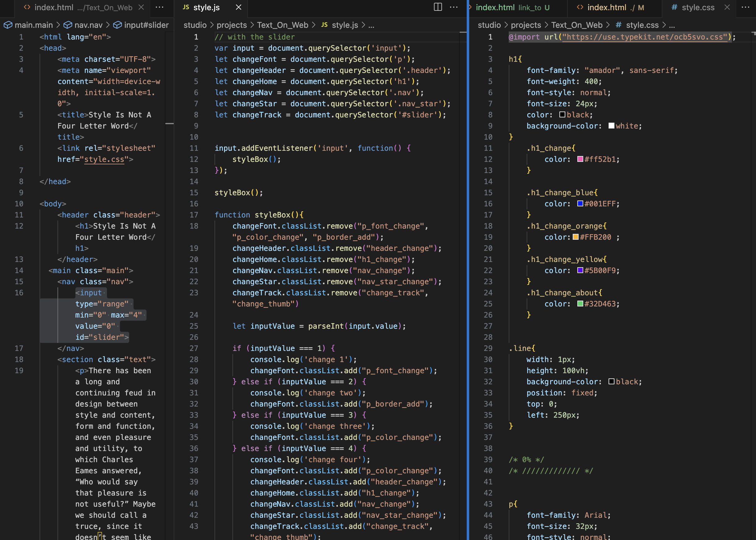Click the main.main symbol icon in breadcrumb
The image size is (756, 540).
coord(8,25)
